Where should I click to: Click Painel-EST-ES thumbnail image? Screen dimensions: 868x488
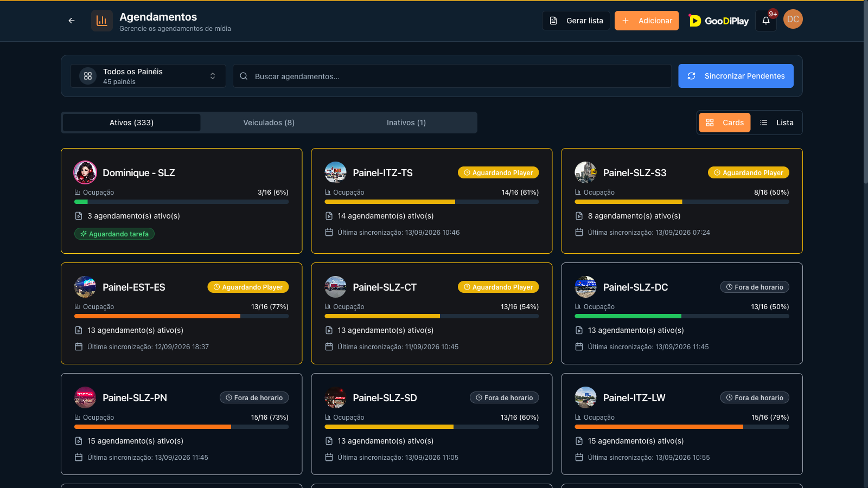[85, 287]
